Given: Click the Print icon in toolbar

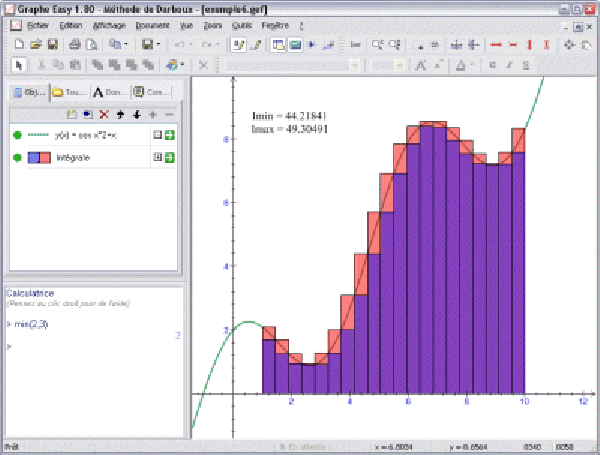Looking at the screenshot, I should point(74,44).
